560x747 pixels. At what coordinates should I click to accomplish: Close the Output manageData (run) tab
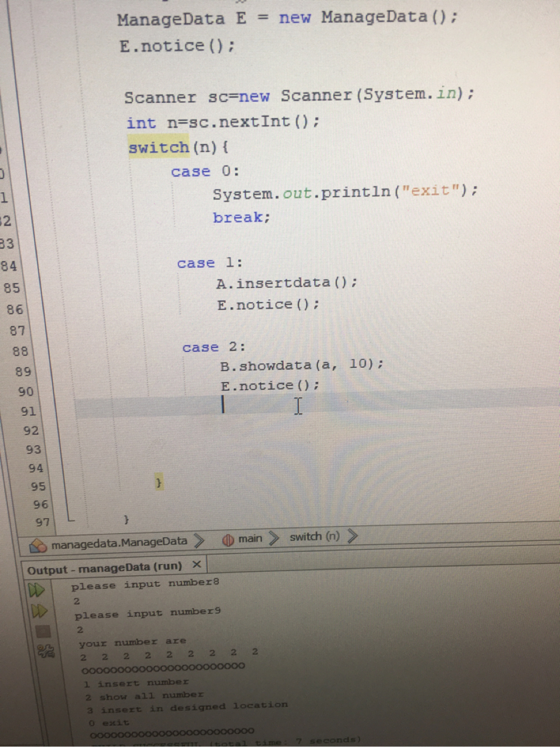pyautogui.click(x=197, y=564)
